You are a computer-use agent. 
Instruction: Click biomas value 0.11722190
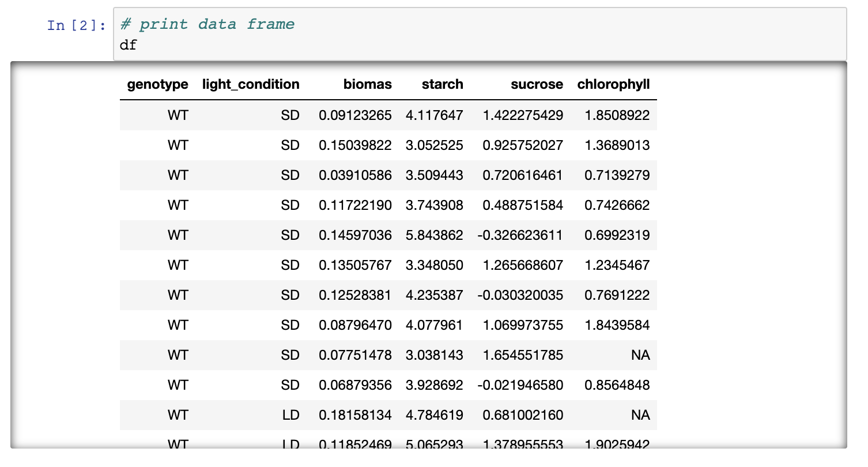356,205
